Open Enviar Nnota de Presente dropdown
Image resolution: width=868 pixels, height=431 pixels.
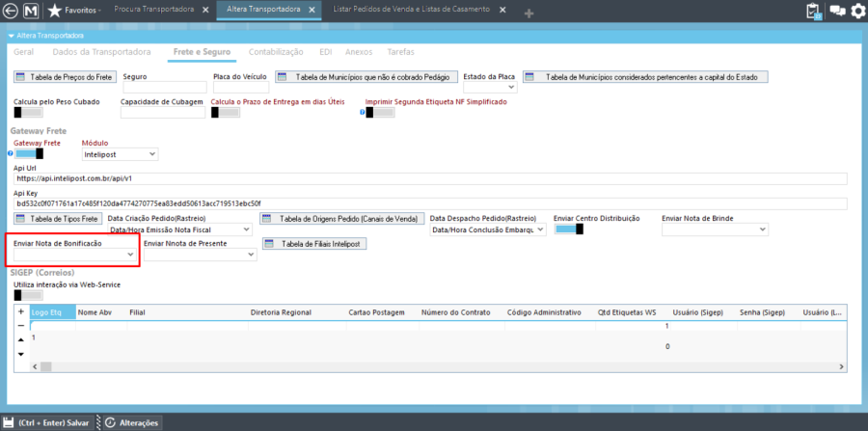[x=200, y=254]
